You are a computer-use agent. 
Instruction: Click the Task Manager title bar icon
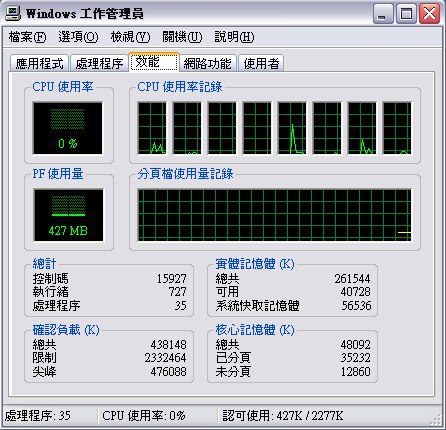pos(13,14)
